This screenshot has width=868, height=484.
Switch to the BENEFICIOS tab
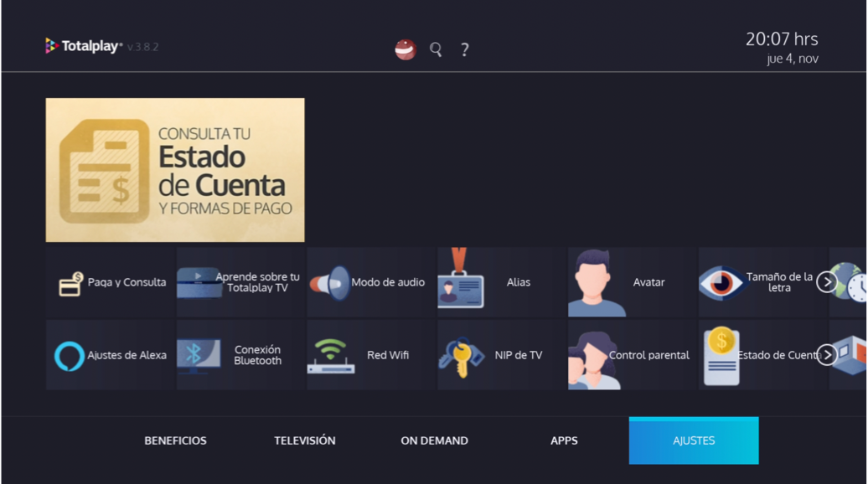(175, 440)
